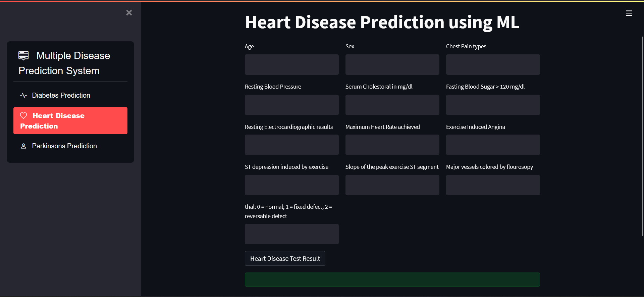Image resolution: width=644 pixels, height=297 pixels.
Task: Click the Heart Disease Test Result button
Action: 285,258
